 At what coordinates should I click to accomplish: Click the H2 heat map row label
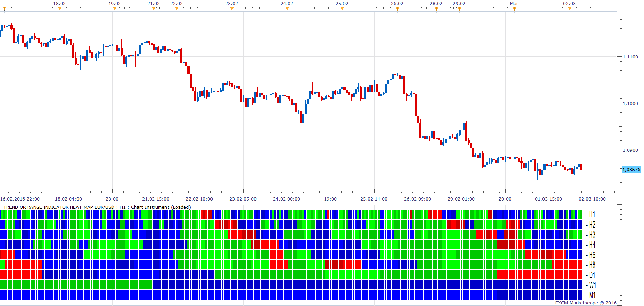[x=591, y=225]
